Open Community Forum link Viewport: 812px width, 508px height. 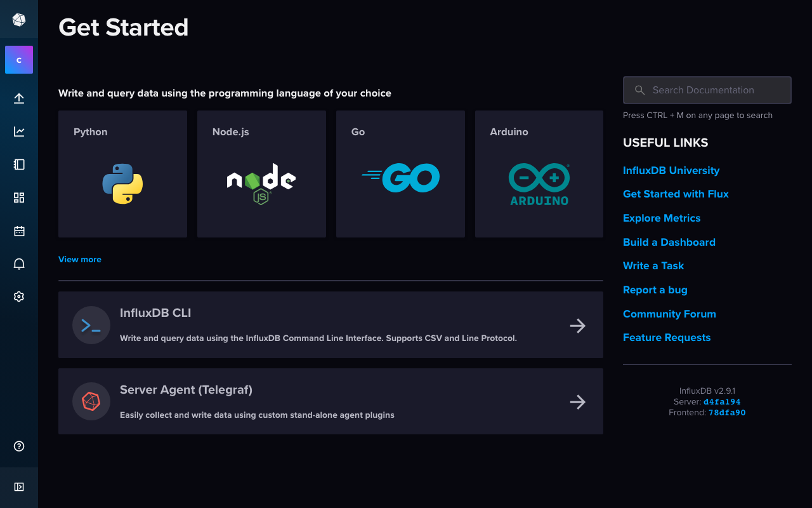point(669,314)
